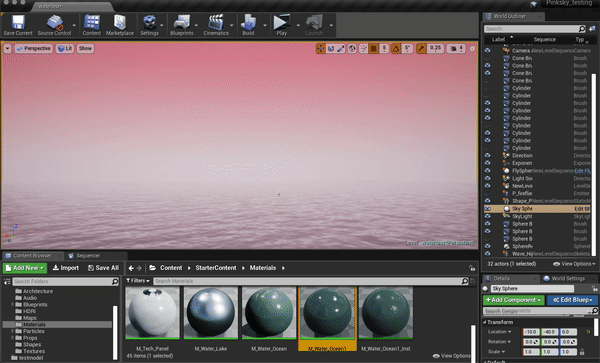Toggle visibility of SkyLight actor
Screen dimensions: 600x363
click(x=488, y=216)
